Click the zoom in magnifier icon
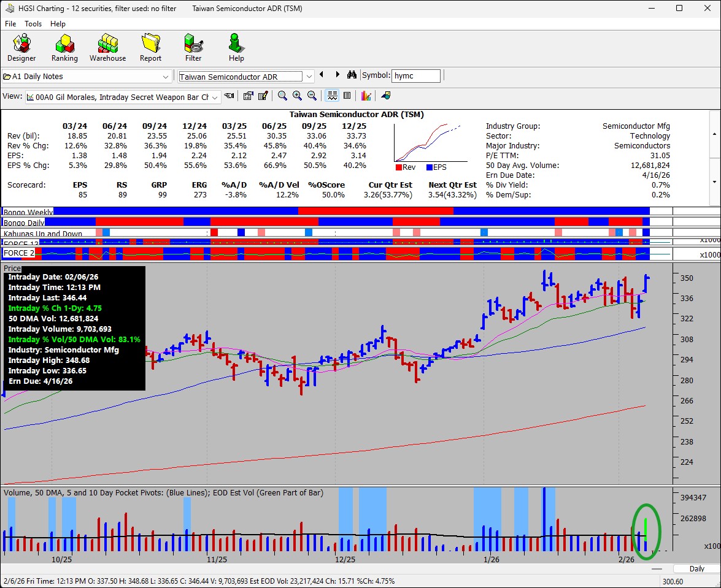Image resolution: width=721 pixels, height=588 pixels. click(297, 96)
